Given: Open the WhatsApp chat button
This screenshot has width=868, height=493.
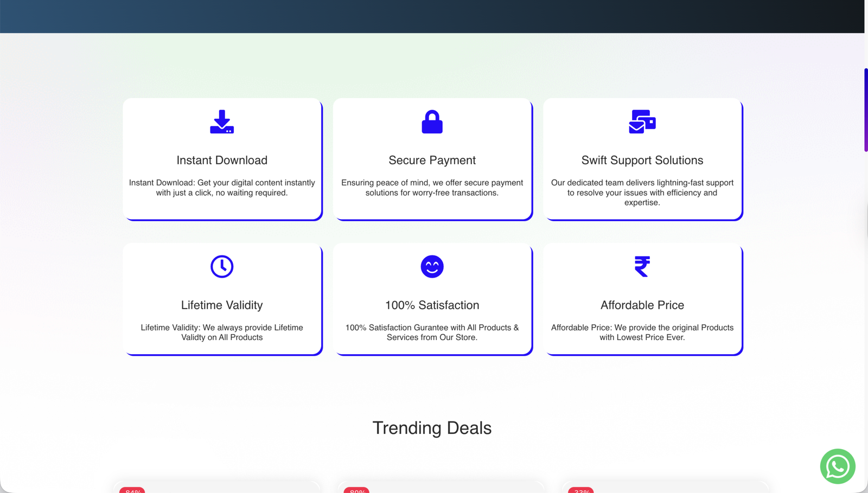Looking at the screenshot, I should [x=837, y=466].
